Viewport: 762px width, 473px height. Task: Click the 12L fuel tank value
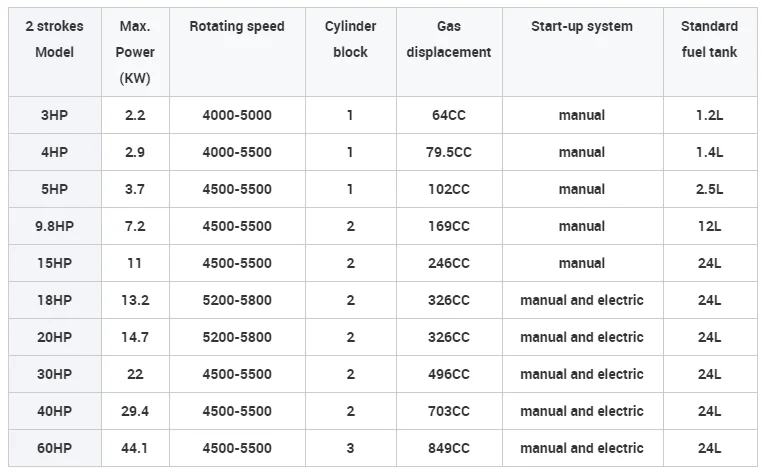(x=709, y=226)
